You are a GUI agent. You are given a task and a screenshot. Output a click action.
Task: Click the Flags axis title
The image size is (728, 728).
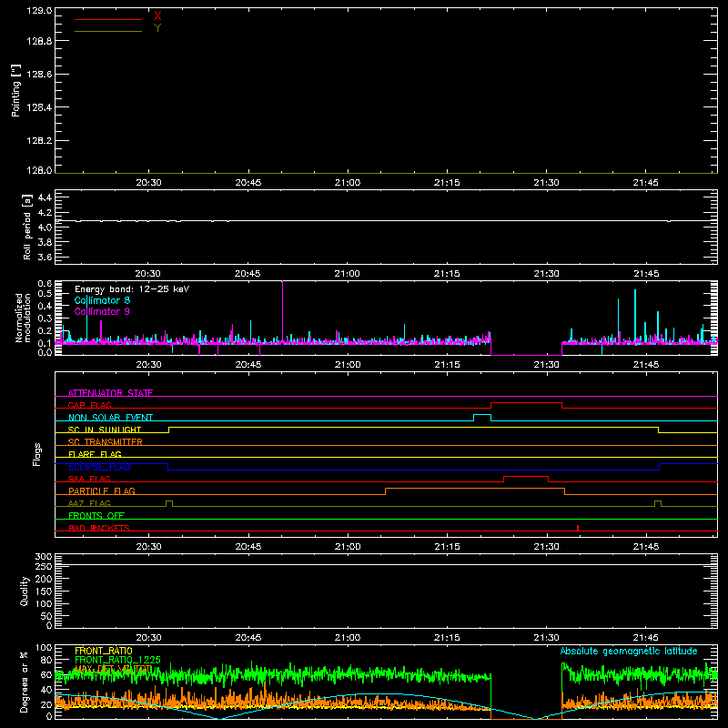(36, 454)
